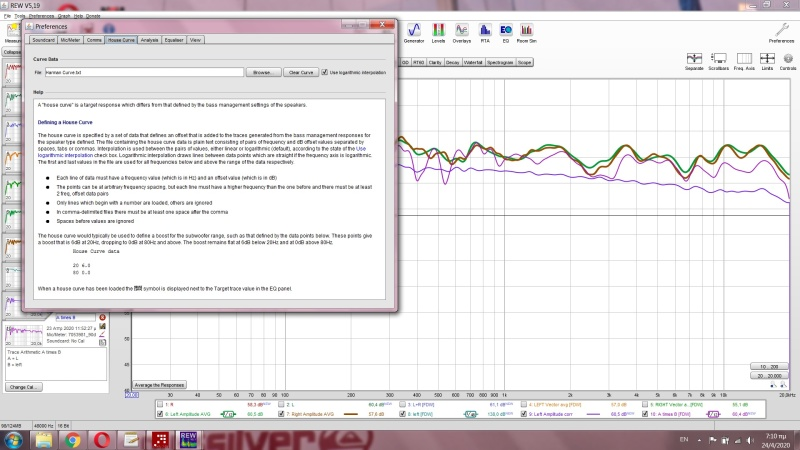Screen dimensions: 800x450
Task: Open the Overlays window icon
Action: 462,31
